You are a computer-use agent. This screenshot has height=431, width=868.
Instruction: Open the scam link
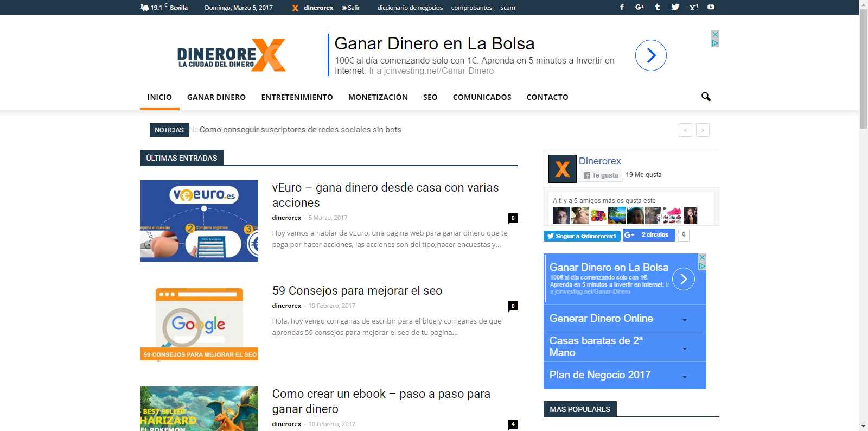pyautogui.click(x=508, y=8)
